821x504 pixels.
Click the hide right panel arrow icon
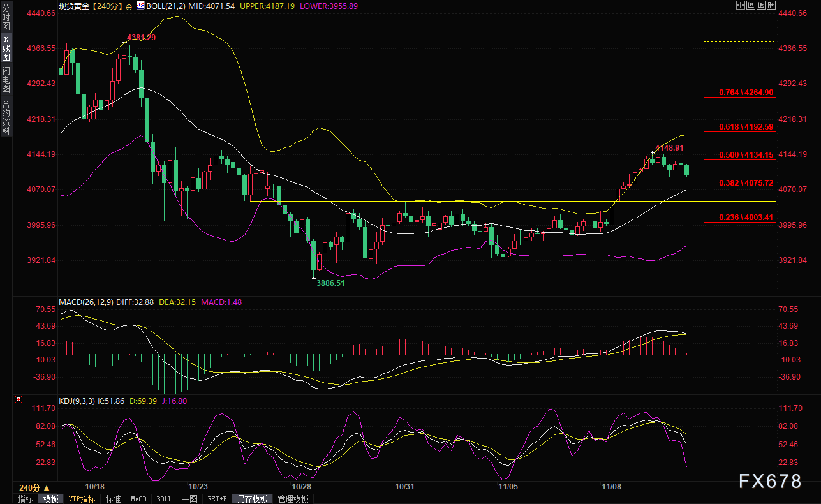coord(771,5)
